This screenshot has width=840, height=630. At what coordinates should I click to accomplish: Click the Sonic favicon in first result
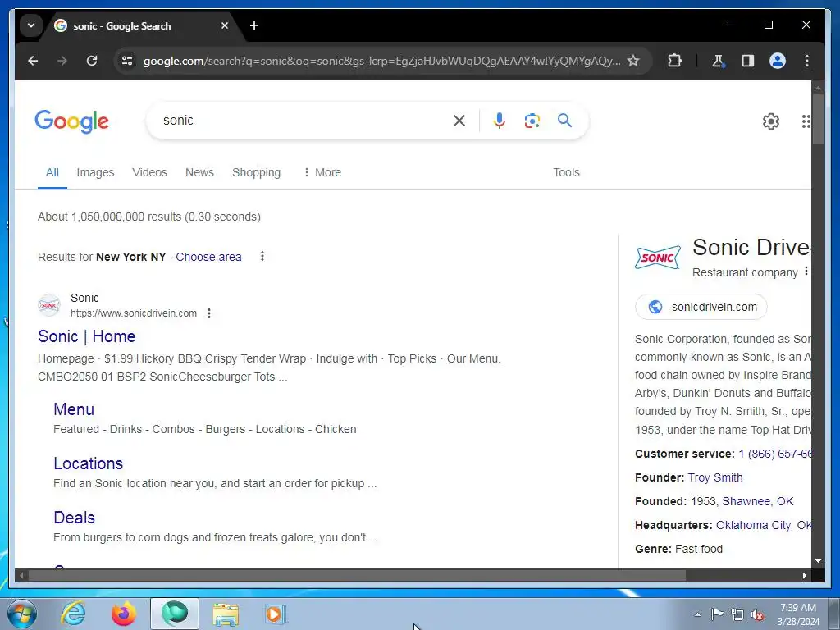[x=48, y=305]
